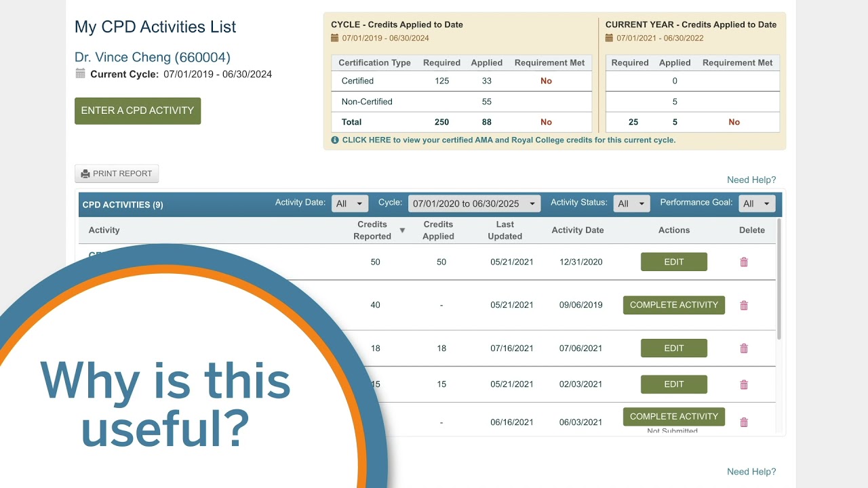Click the Activity column header

104,230
